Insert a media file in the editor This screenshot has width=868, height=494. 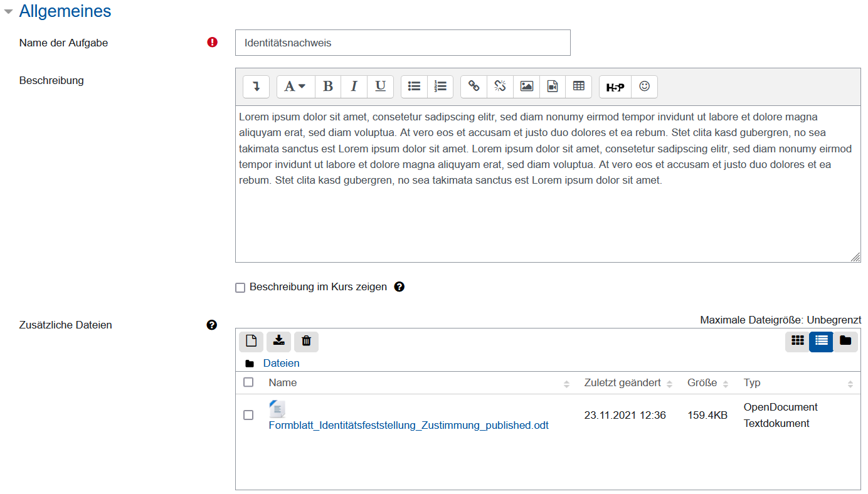(x=553, y=87)
